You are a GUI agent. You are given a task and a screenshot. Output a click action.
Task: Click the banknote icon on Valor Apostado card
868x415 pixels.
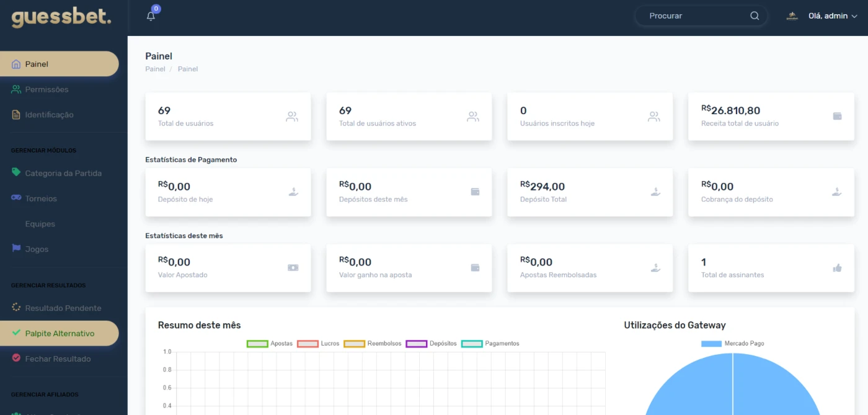point(293,268)
